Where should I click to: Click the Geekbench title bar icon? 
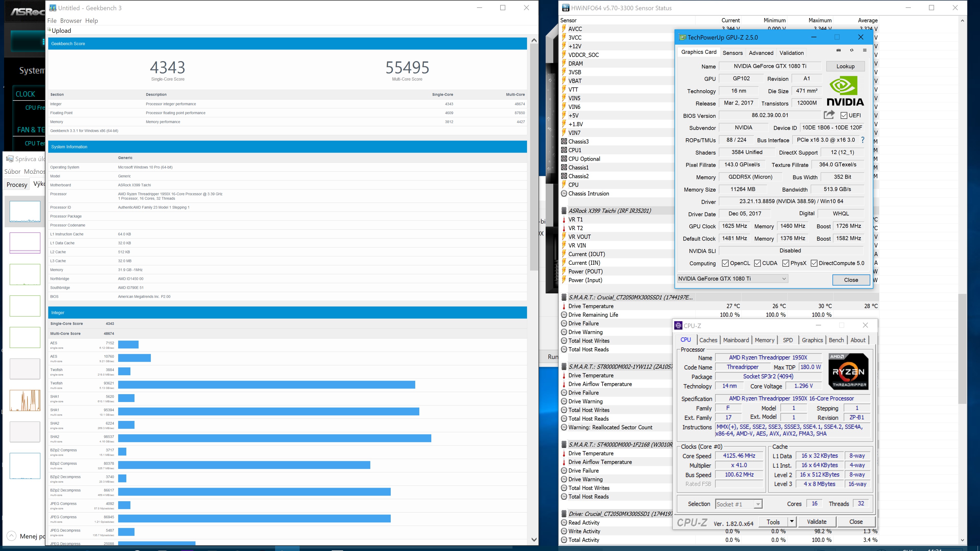click(53, 8)
